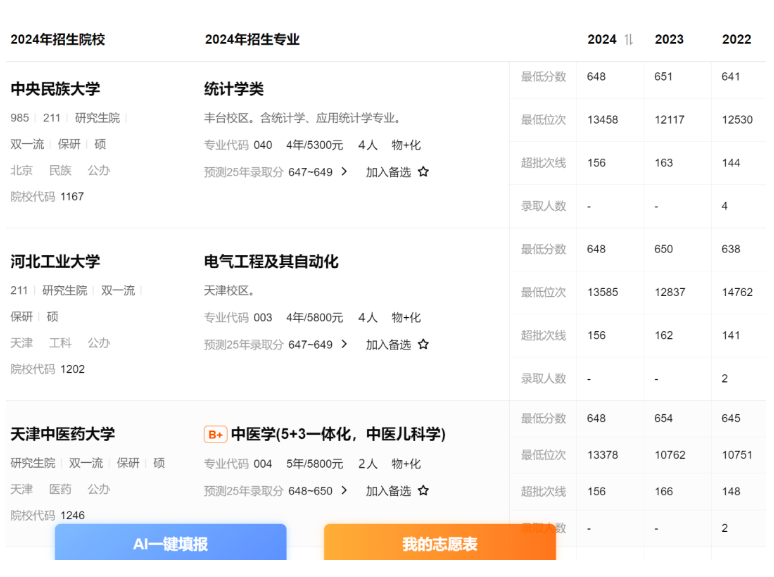Open 我的志愿表 button
The height and width of the screenshot is (577, 774).
pyautogui.click(x=440, y=542)
